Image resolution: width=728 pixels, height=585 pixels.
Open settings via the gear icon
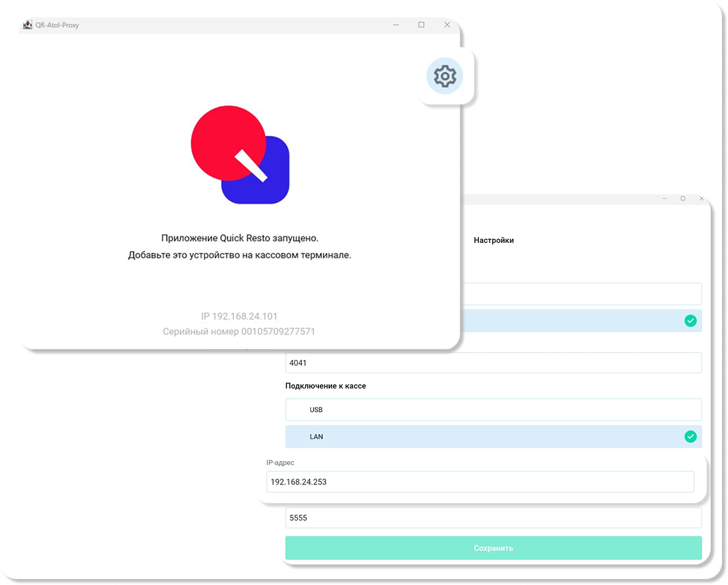coord(444,76)
